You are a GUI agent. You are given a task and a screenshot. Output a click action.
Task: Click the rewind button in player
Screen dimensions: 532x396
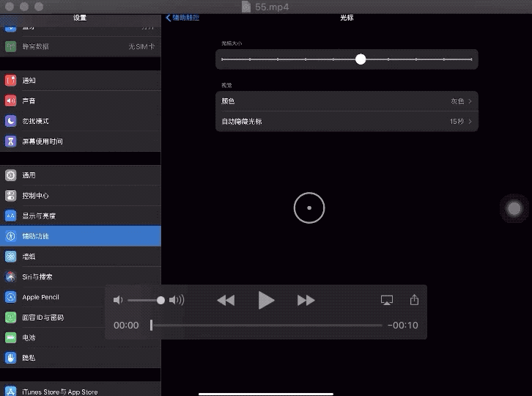[226, 300]
